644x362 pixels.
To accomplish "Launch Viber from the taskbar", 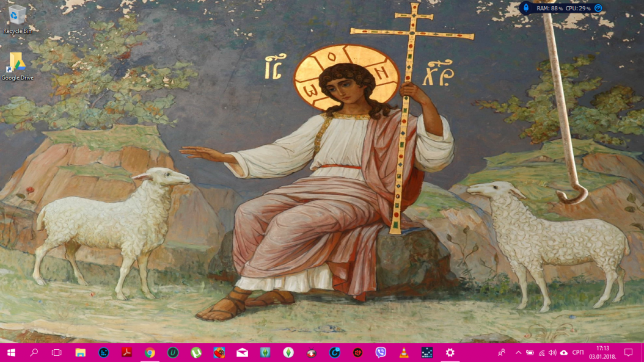I will pos(381,353).
